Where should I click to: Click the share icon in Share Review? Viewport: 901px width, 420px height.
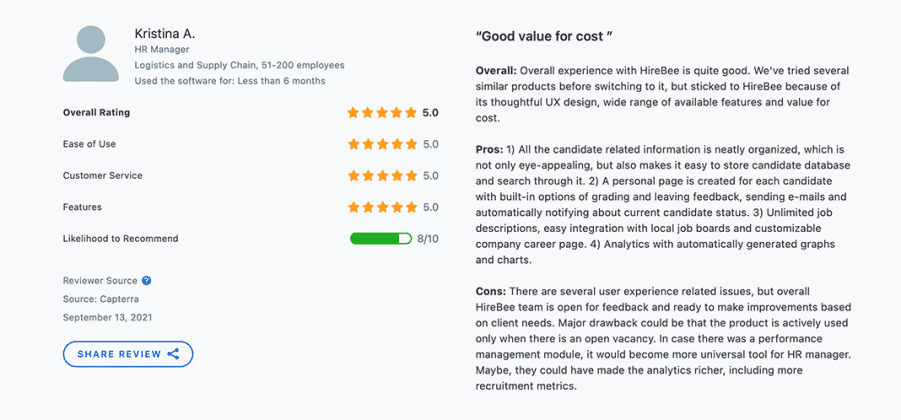click(173, 354)
